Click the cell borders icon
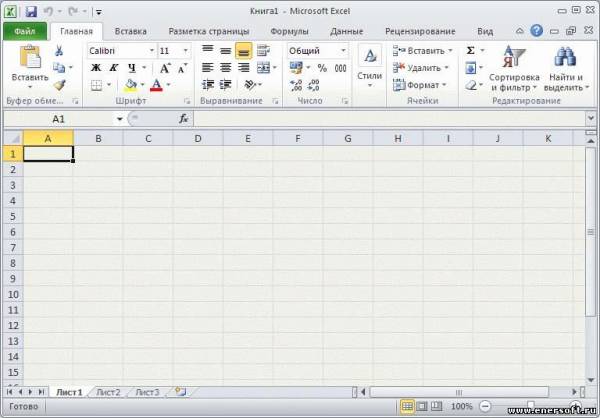600x418 pixels. coord(96,85)
